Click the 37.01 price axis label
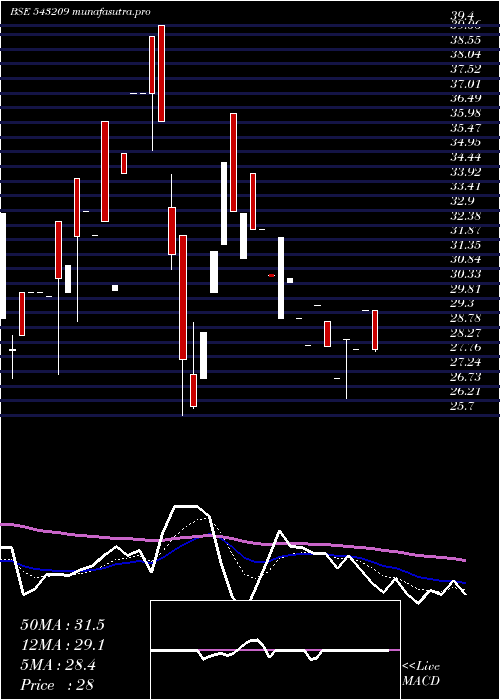The image size is (500, 700). pyautogui.click(x=465, y=84)
